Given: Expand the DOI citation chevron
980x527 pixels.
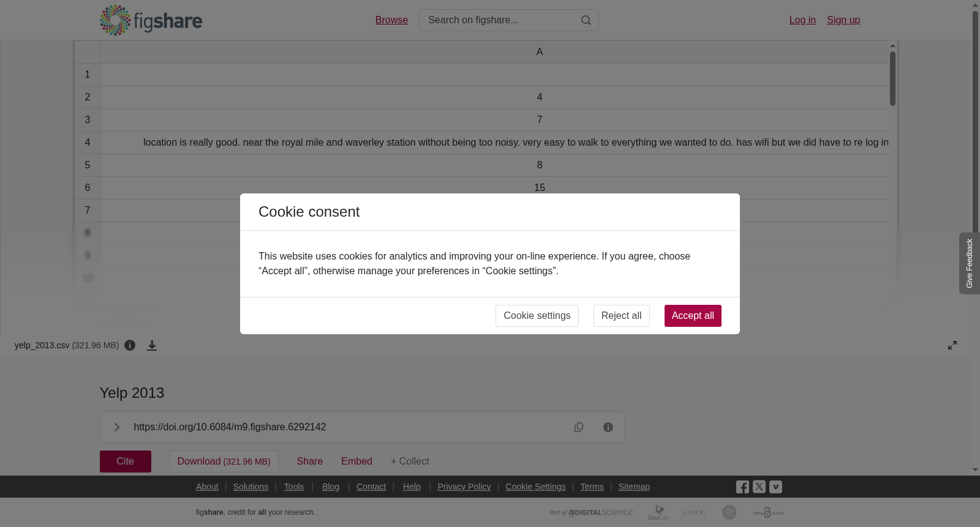Looking at the screenshot, I should coord(116,427).
